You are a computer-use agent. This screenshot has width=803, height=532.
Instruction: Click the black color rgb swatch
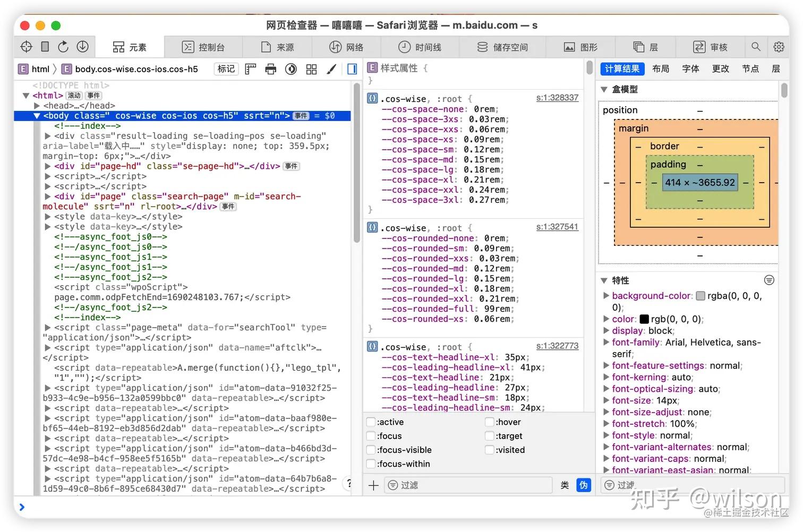[x=644, y=319]
